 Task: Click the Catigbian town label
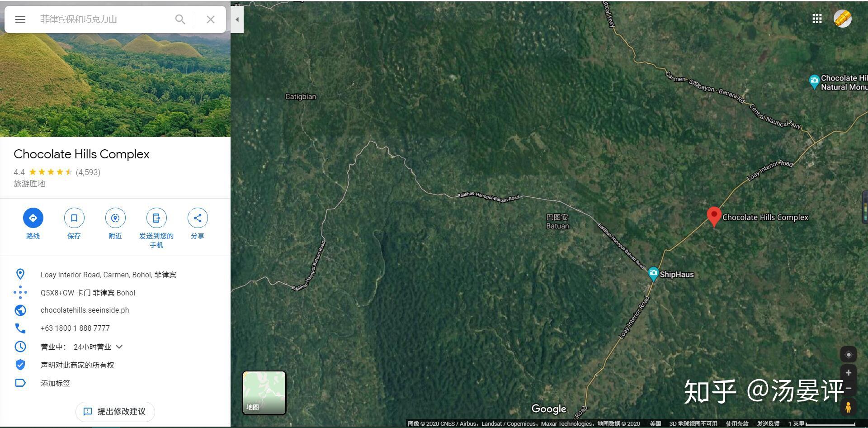(x=301, y=97)
